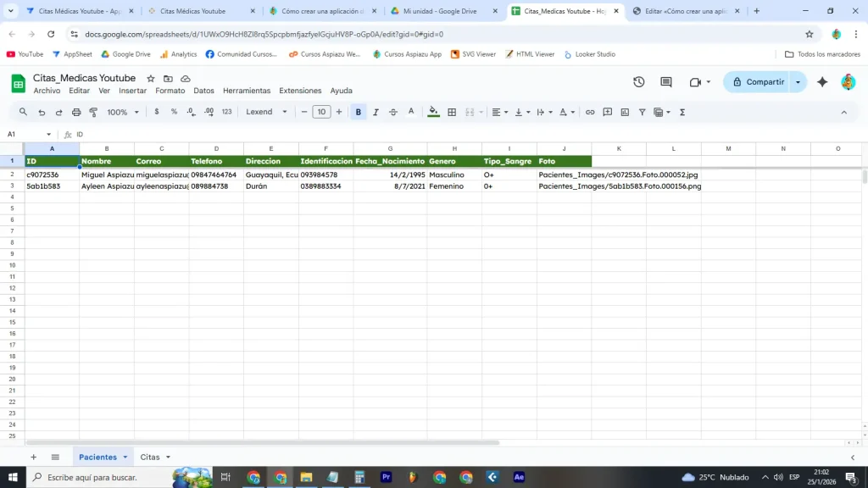Open the Lexend font dropdown

point(265,111)
